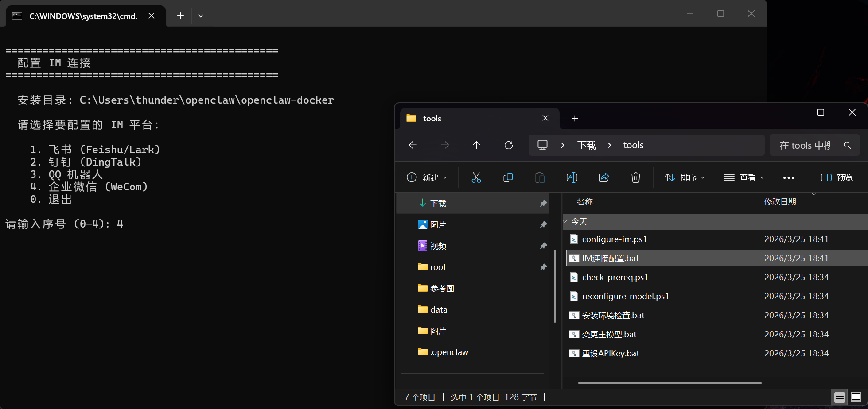868x409 pixels.
Task: Refresh the tools folder view
Action: click(x=509, y=145)
